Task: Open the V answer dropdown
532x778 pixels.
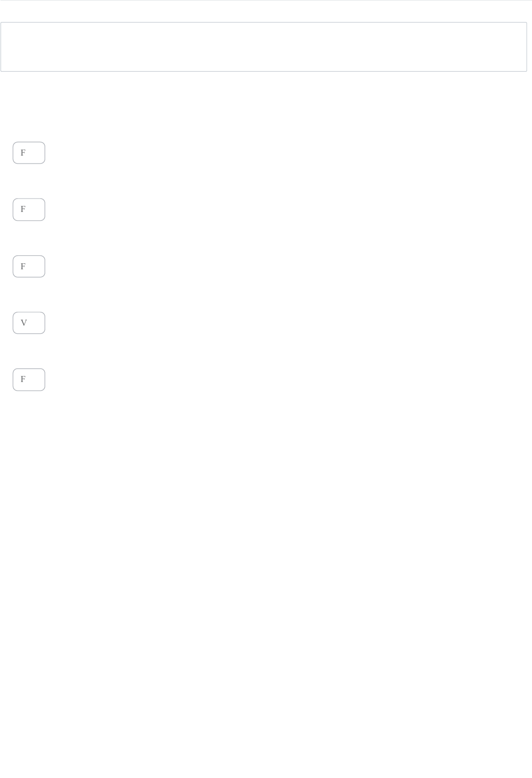Action: [29, 323]
